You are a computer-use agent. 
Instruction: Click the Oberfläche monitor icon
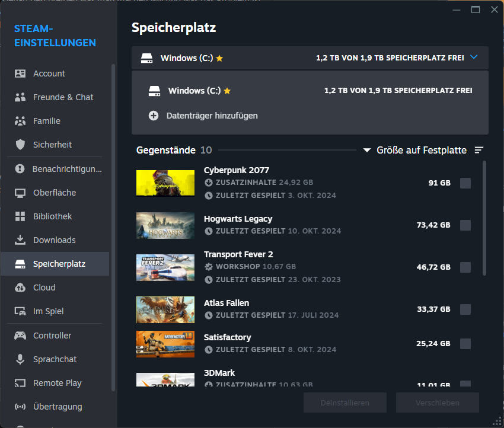pos(20,193)
